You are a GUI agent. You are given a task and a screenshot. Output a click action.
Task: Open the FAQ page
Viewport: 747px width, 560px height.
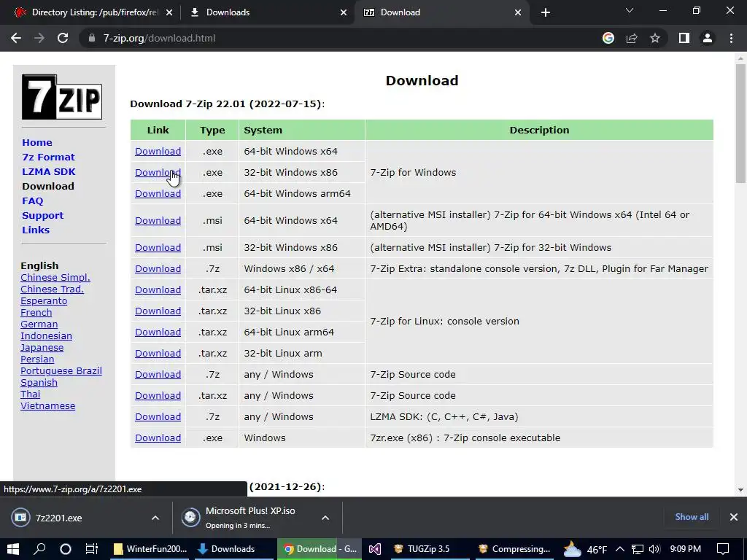pos(32,201)
